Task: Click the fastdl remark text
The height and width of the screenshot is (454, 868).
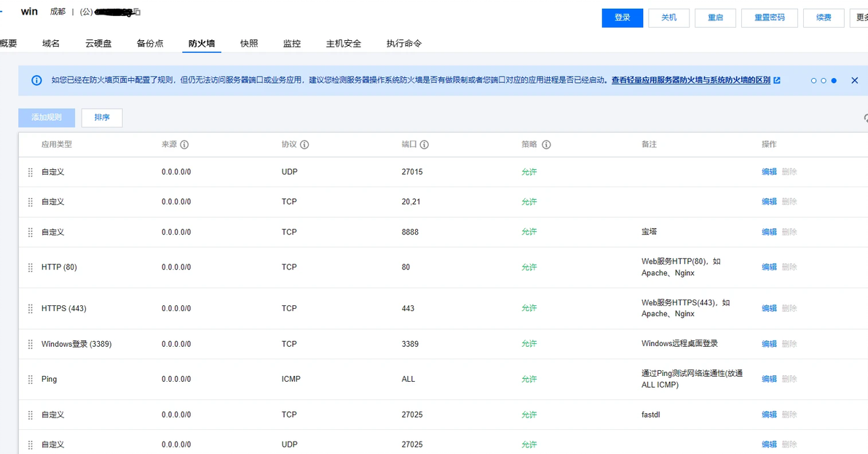Action: [651, 415]
